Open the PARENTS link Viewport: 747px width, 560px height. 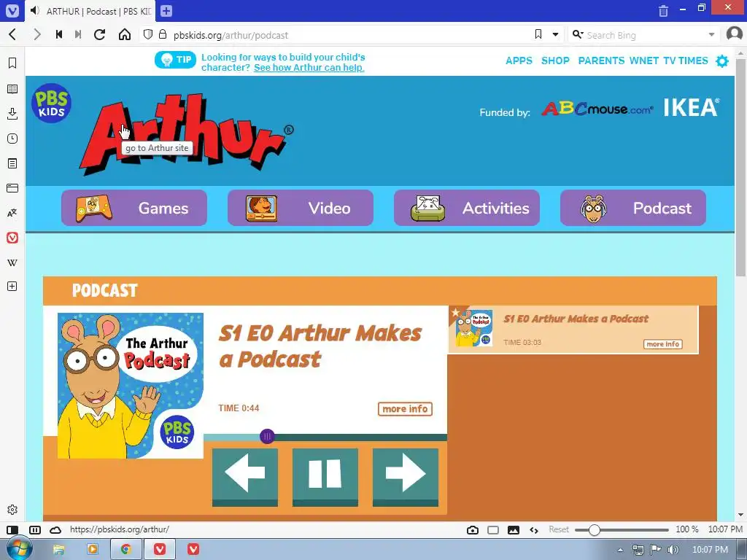[601, 61]
